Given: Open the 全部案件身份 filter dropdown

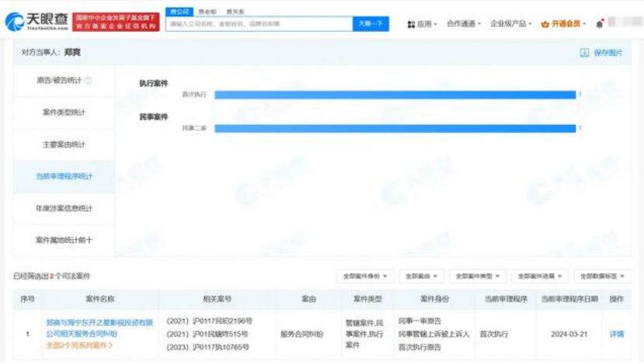Looking at the screenshot, I should click(365, 276).
